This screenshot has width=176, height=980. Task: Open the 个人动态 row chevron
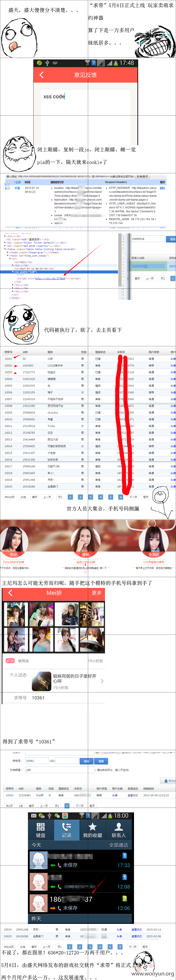pyautogui.click(x=102, y=681)
